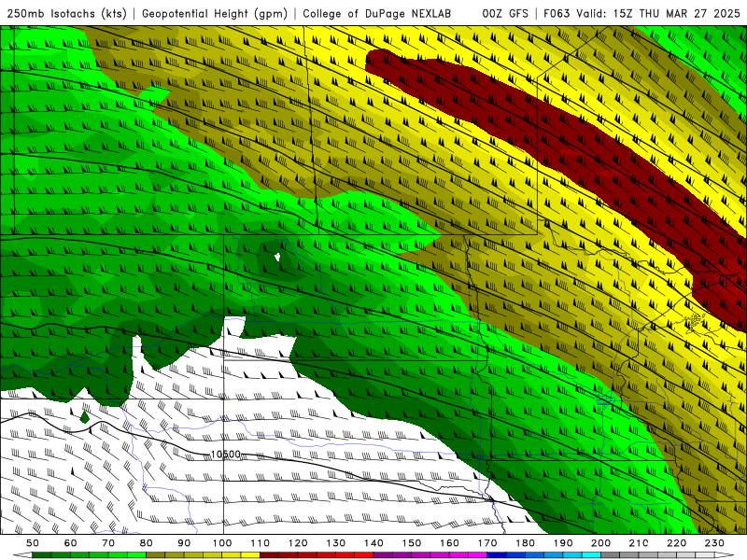Click the bright yellow swatch left of 110
This screenshot has width=747, height=560.
(x=250, y=555)
